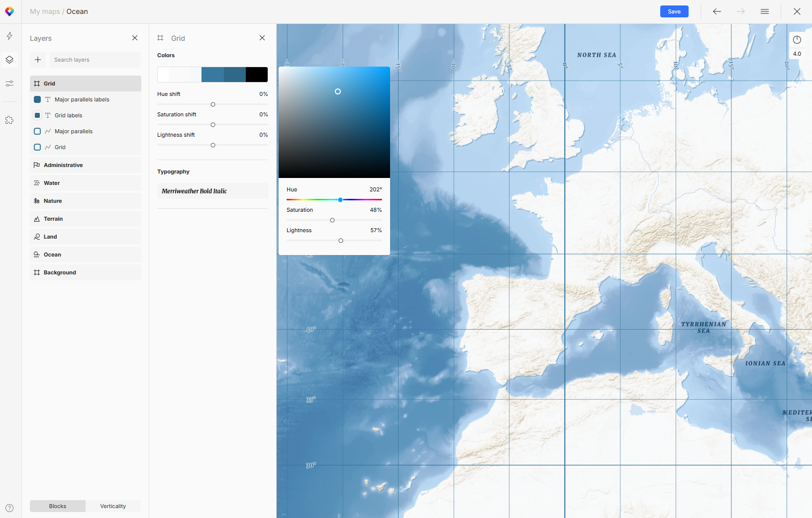Screen dimensions: 812x518
Task: Reset map orientation with the compass icon
Action: point(796,40)
